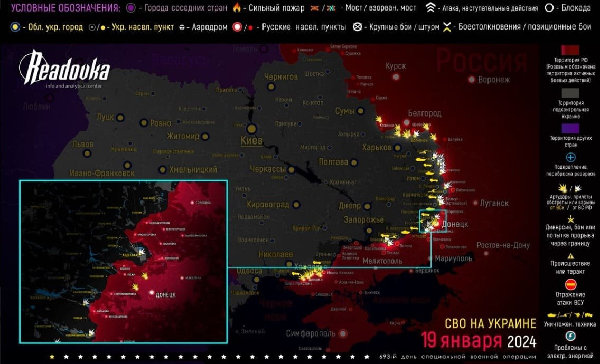The width and height of the screenshot is (600, 364).
Task: Click the yellow star in bottom-left row
Action: click(52, 357)
